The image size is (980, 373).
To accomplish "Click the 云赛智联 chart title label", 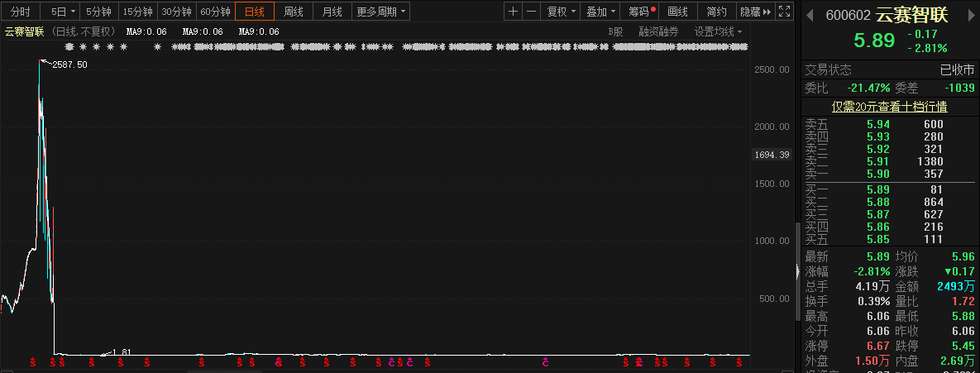I will (24, 32).
